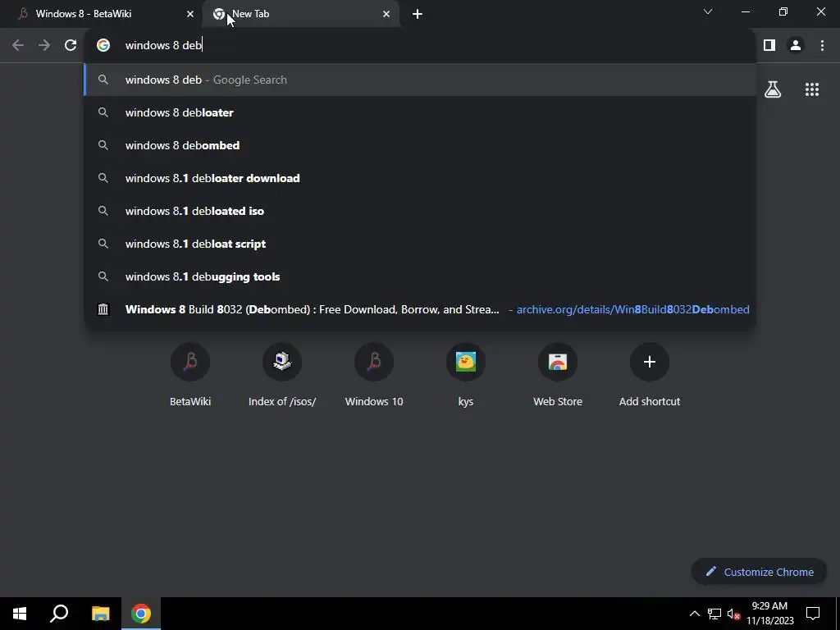Click the muted volume tray icon

(733, 614)
